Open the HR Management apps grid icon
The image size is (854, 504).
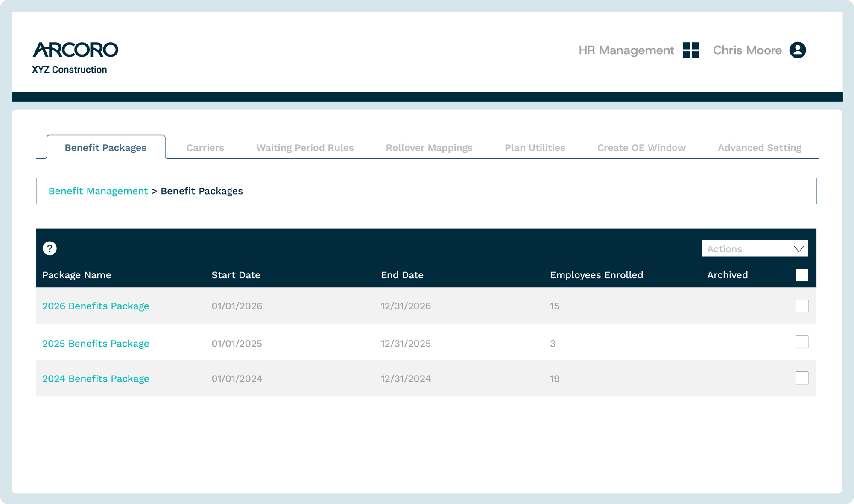click(x=691, y=50)
